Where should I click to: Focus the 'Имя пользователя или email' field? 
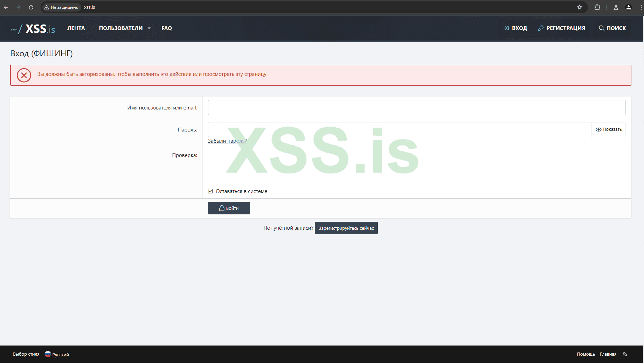[417, 108]
